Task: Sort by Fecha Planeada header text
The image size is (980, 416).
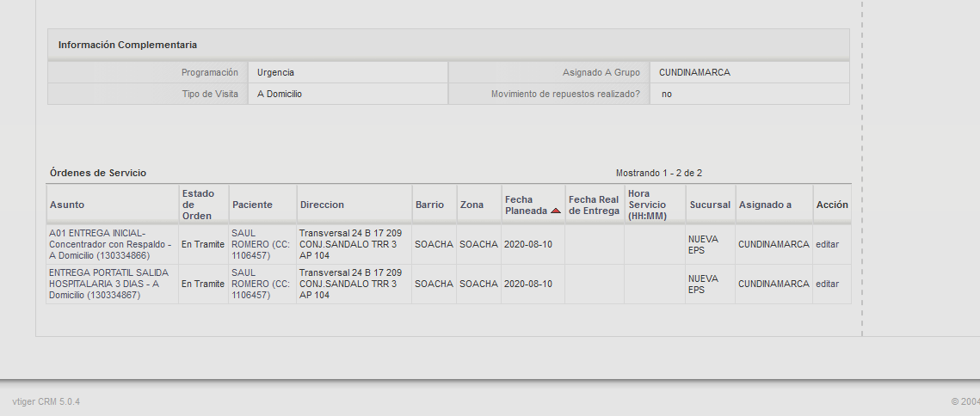Action: [x=527, y=205]
